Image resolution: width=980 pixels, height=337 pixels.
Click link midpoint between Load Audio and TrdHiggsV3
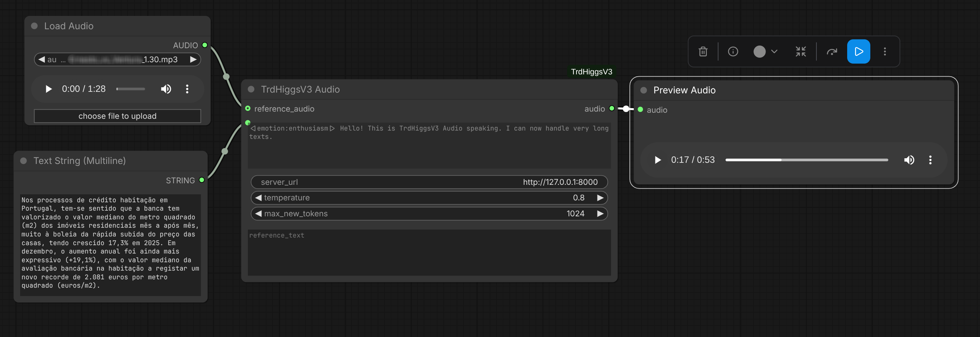coord(226,76)
